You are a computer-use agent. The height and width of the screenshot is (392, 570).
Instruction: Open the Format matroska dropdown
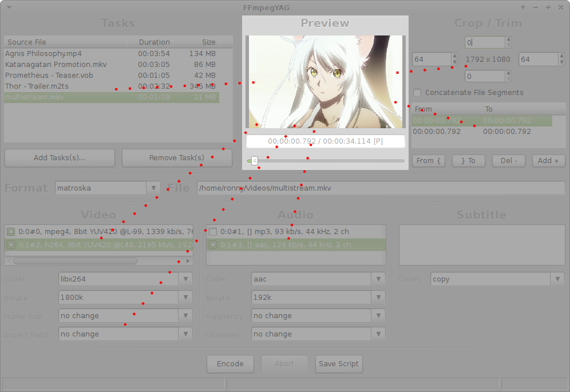pyautogui.click(x=153, y=188)
